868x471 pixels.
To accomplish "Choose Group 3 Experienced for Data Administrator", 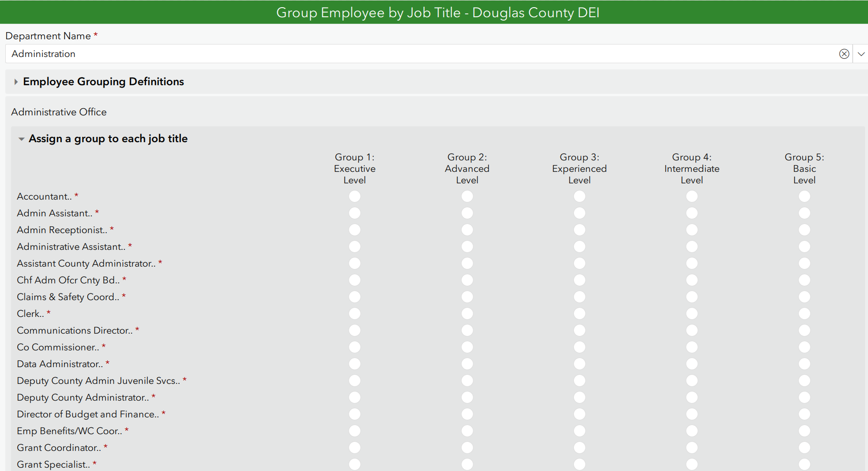I will pos(580,364).
